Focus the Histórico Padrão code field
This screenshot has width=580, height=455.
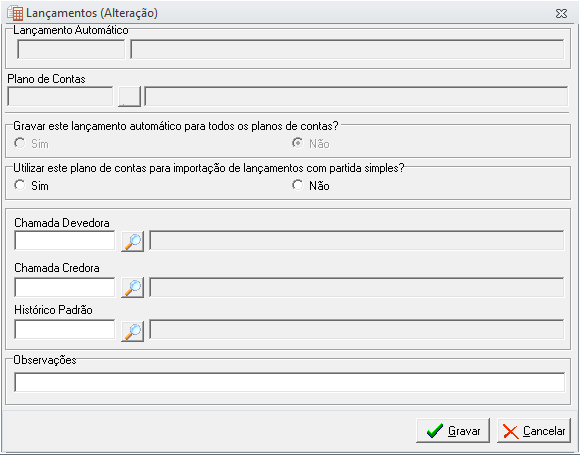[x=65, y=329]
